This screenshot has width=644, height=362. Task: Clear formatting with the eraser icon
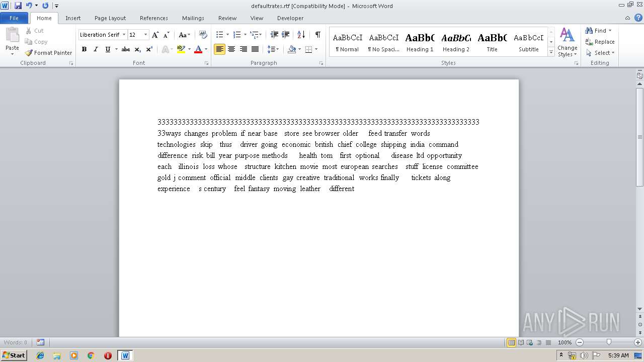203,35
